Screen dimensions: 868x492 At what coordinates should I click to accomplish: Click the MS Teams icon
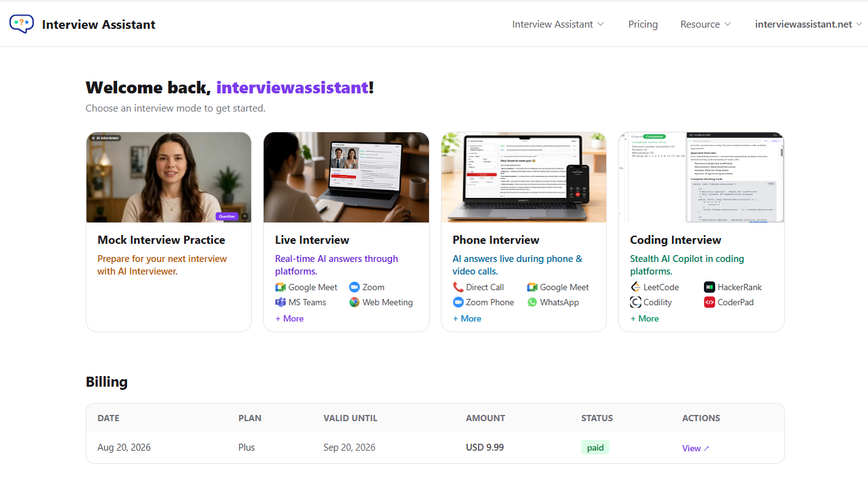click(x=281, y=302)
